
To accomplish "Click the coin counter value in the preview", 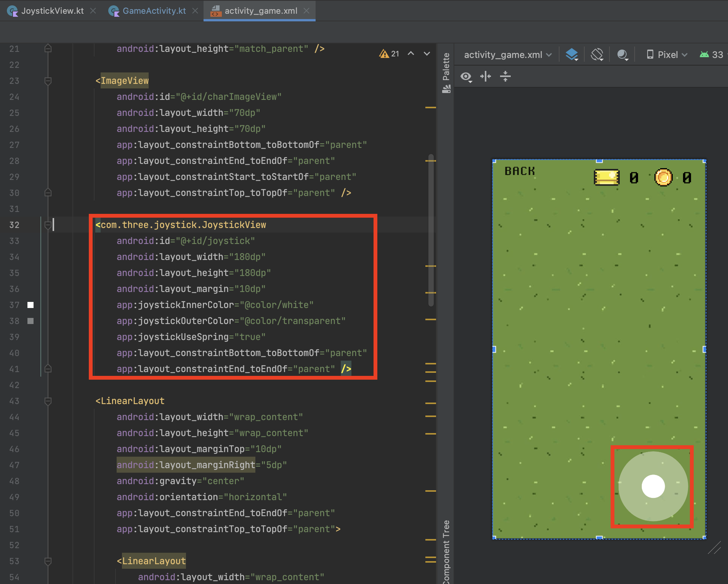I will [x=687, y=178].
